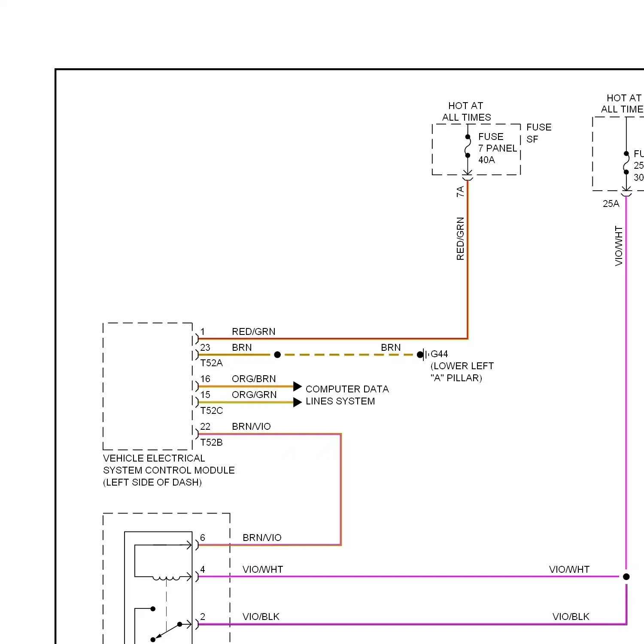644x644 pixels.
Task: Select the "COMPUTER DATA LINES SYSTEM" text
Action: point(347,395)
